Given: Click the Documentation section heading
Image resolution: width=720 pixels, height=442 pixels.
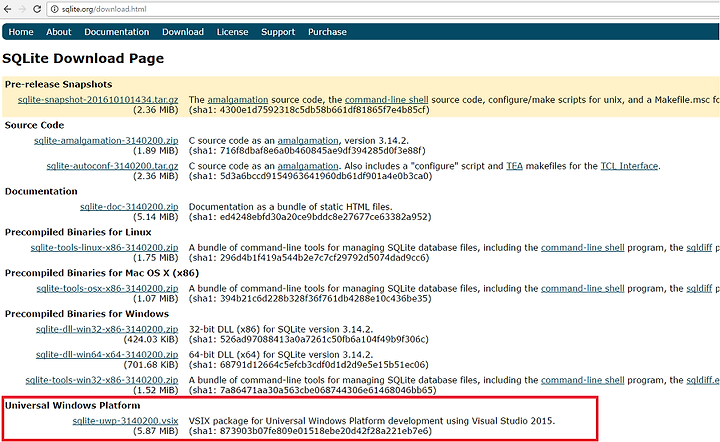Looking at the screenshot, I should coord(41,191).
